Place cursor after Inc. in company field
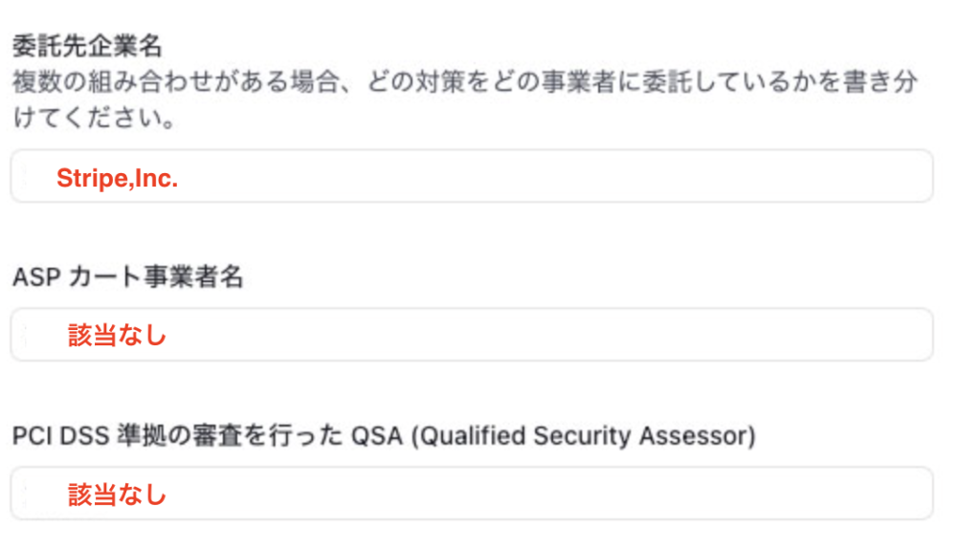980x550 pixels. [179, 178]
